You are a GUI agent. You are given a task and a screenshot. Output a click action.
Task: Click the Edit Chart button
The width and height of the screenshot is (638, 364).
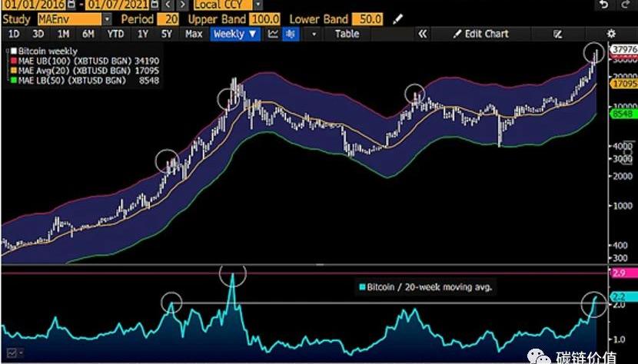point(481,34)
